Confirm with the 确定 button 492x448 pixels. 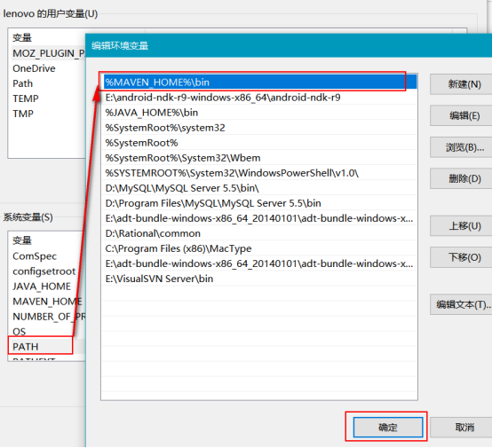[388, 427]
